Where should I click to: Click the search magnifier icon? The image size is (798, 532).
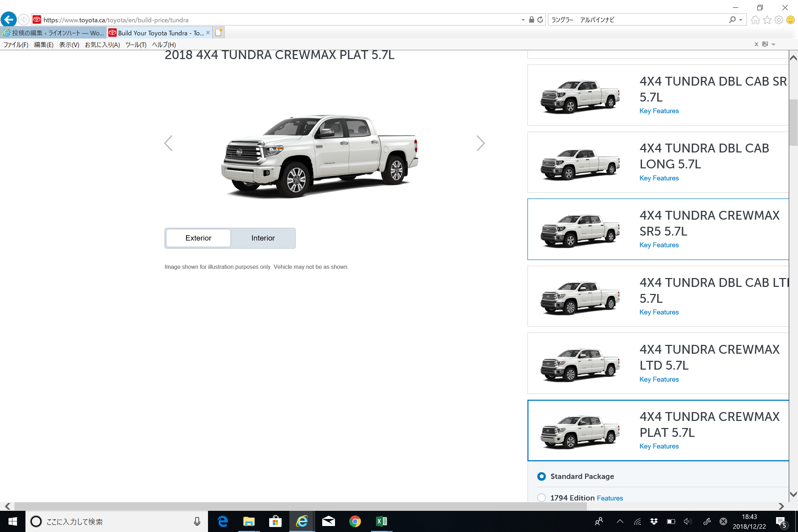click(x=732, y=20)
